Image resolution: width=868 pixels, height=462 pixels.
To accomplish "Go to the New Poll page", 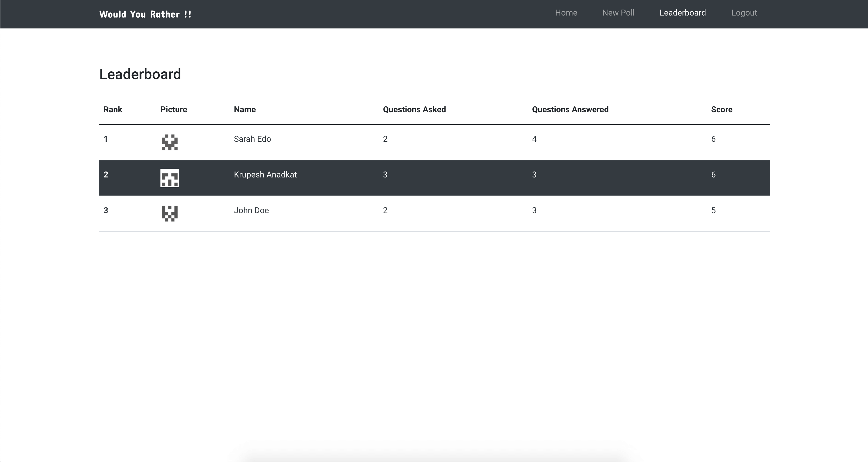I will 618,13.
